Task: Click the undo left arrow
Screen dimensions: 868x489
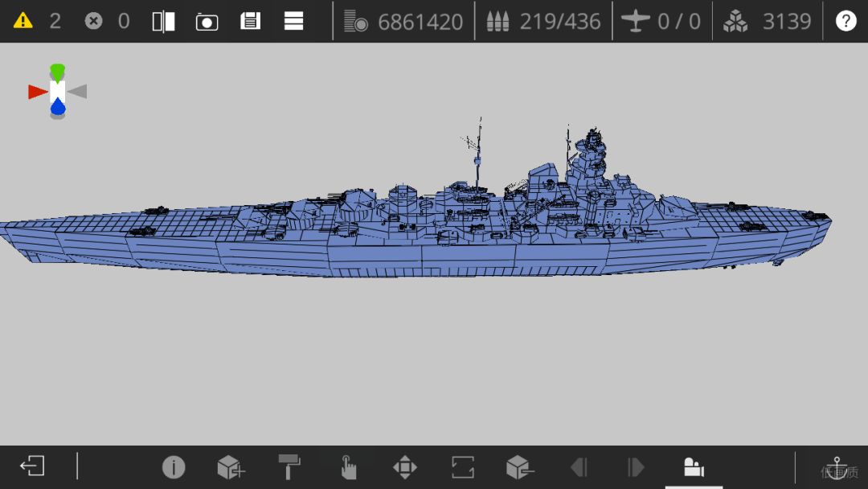Action: click(579, 466)
